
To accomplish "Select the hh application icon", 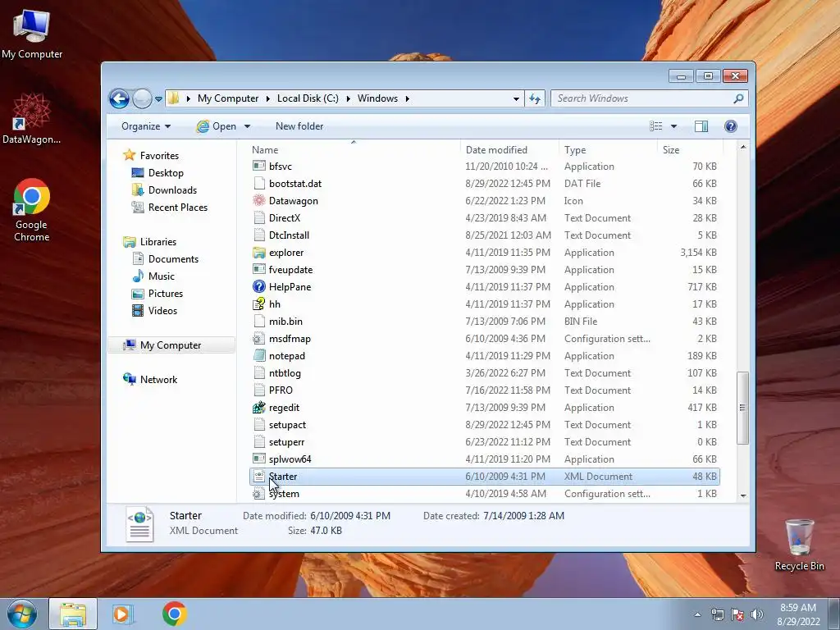I will (258, 304).
